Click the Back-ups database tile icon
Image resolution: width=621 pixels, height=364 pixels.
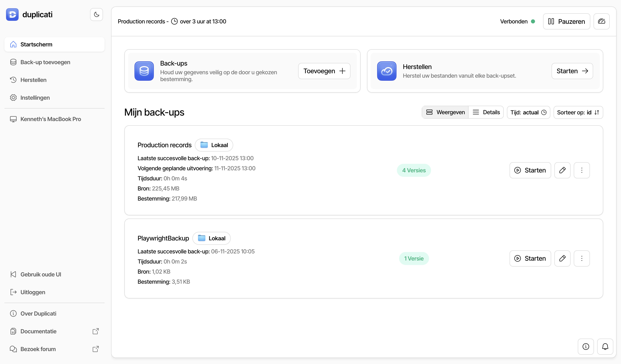point(144,71)
